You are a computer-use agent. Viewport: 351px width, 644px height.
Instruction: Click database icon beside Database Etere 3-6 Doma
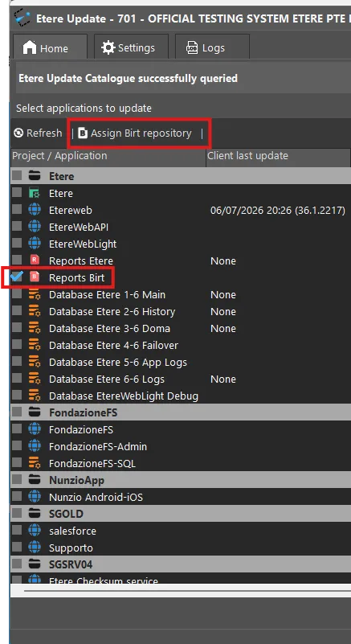pos(35,328)
